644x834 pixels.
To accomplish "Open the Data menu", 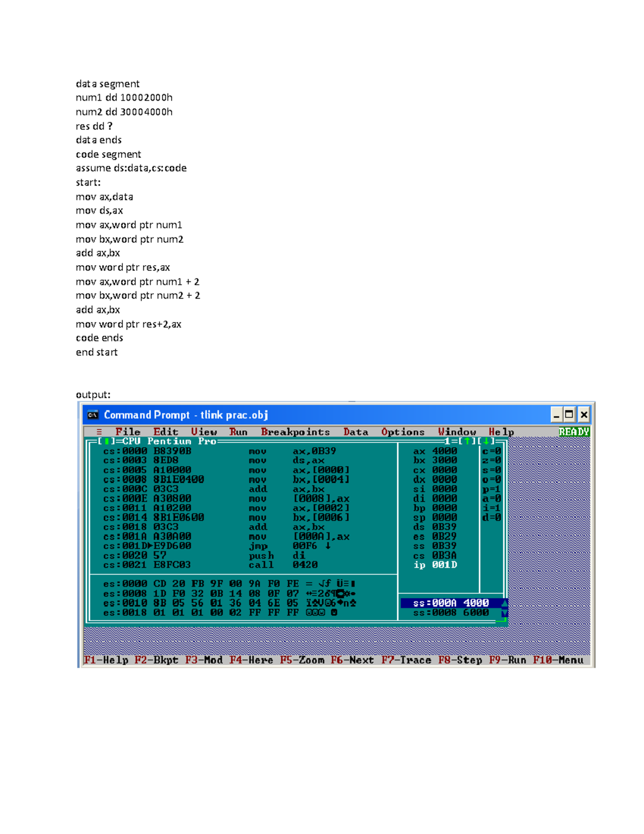I will [356, 432].
